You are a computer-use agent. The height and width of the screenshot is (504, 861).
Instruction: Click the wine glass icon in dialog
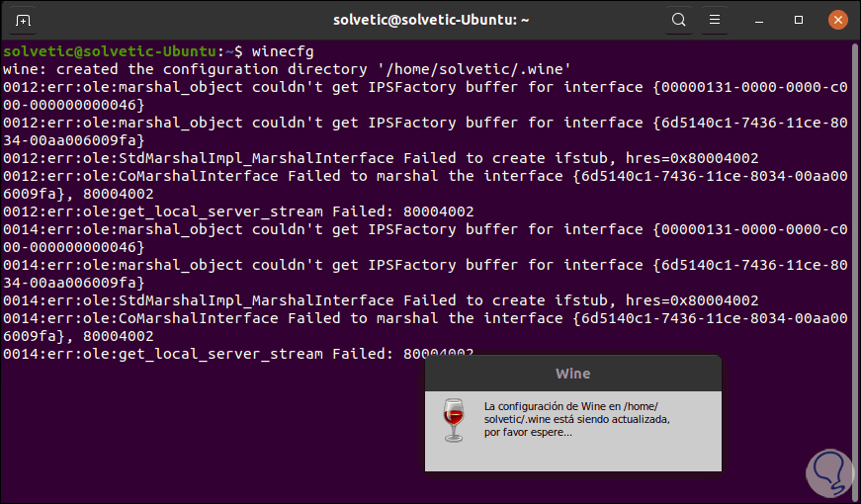click(x=453, y=421)
